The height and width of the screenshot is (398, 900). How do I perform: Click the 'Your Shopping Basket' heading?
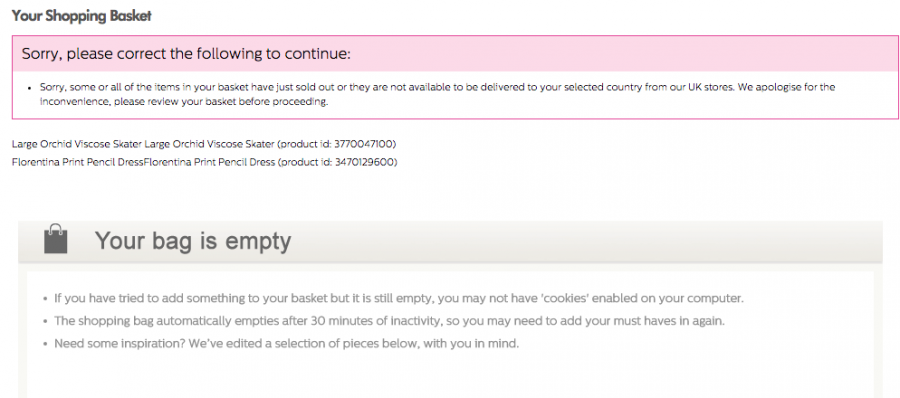coord(82,16)
